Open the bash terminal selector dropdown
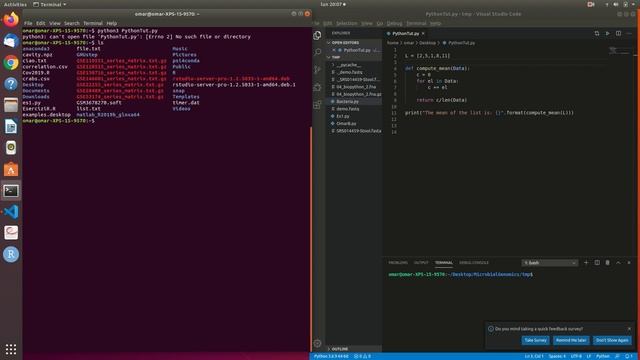Viewport: 640px width, 360px height. pyautogui.click(x=550, y=263)
